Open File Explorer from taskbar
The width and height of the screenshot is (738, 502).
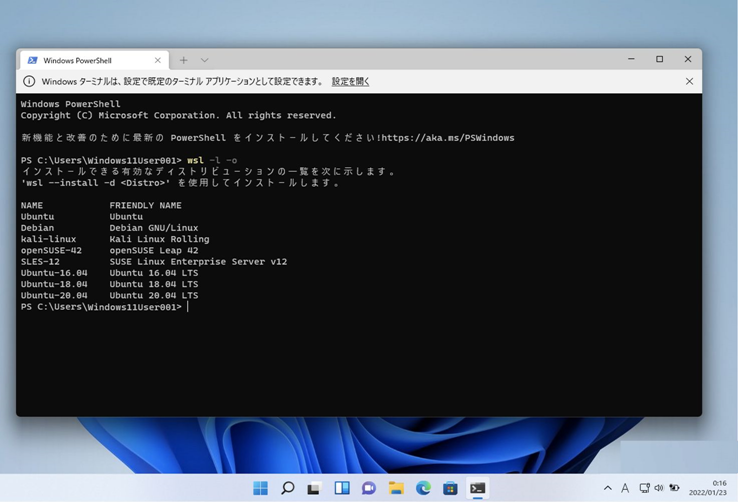(396, 488)
